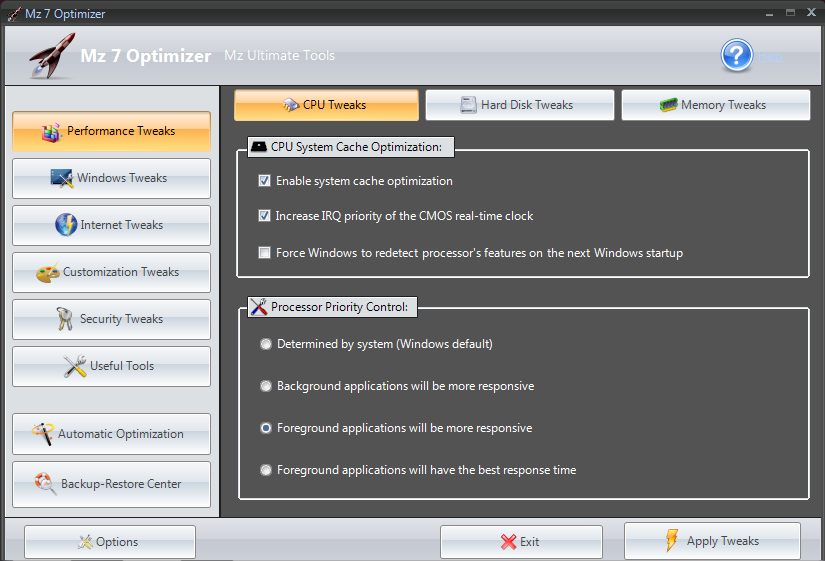Uncheck Enable system cache optimization
The height and width of the screenshot is (561, 825).
(264, 181)
